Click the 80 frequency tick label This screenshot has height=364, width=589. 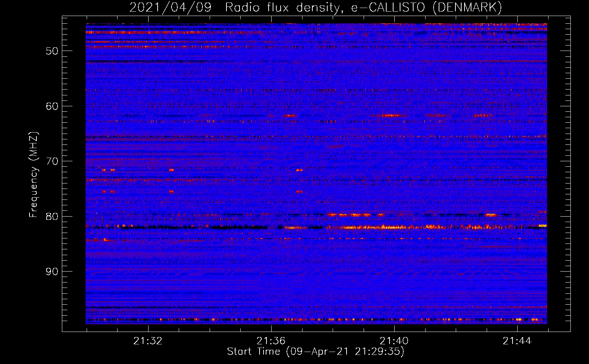point(52,217)
